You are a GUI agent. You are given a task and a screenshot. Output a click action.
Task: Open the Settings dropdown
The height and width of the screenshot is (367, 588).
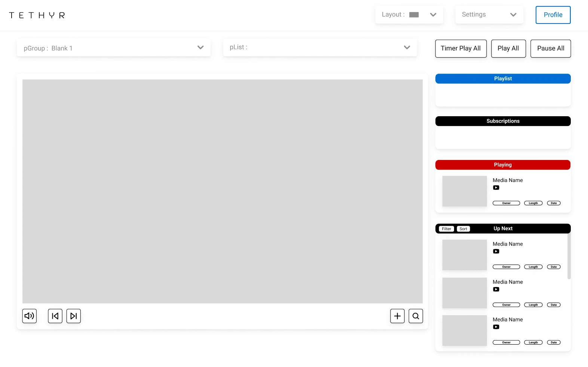(489, 15)
